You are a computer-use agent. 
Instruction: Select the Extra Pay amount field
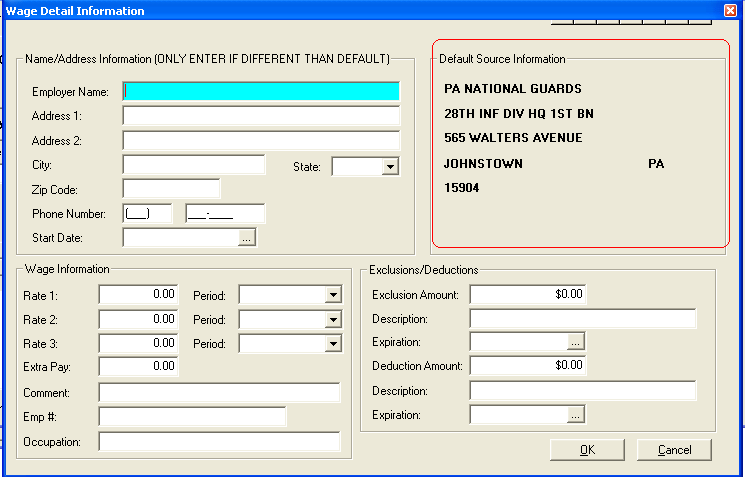coord(139,367)
